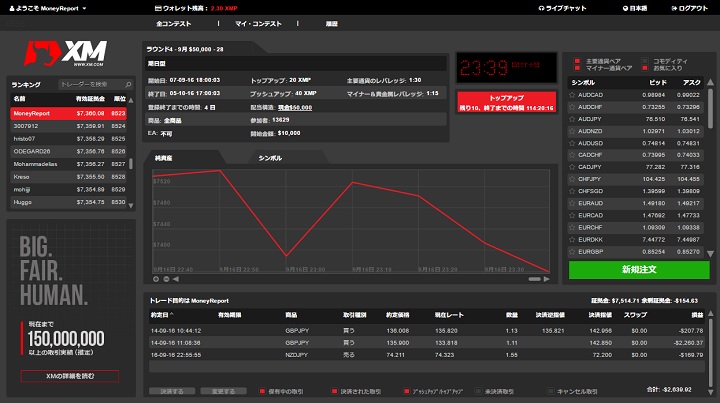The height and width of the screenshot is (403, 720).
Task: Star the AUDJPY symbol
Action: pyautogui.click(x=572, y=119)
